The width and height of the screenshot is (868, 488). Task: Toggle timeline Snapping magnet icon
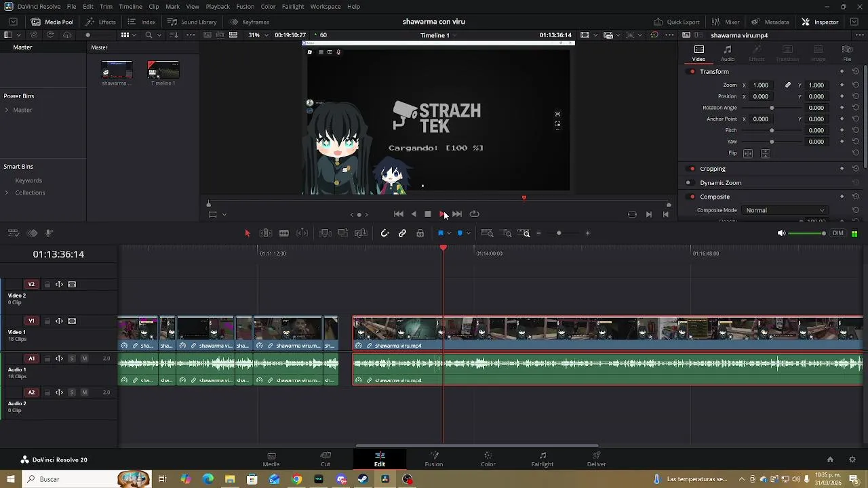384,233
